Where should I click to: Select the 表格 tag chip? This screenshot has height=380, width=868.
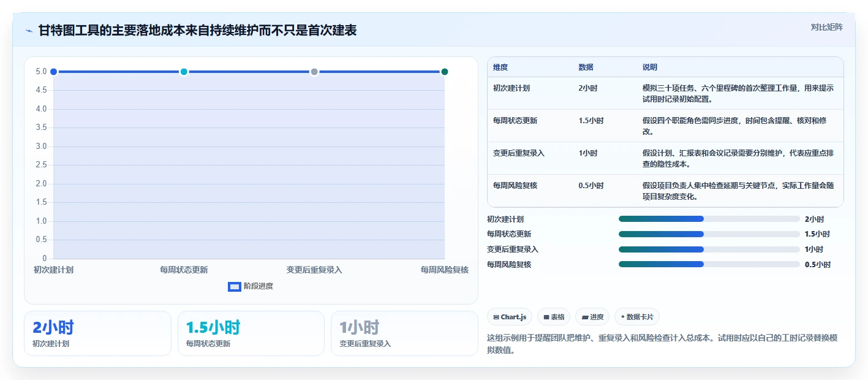click(x=554, y=317)
